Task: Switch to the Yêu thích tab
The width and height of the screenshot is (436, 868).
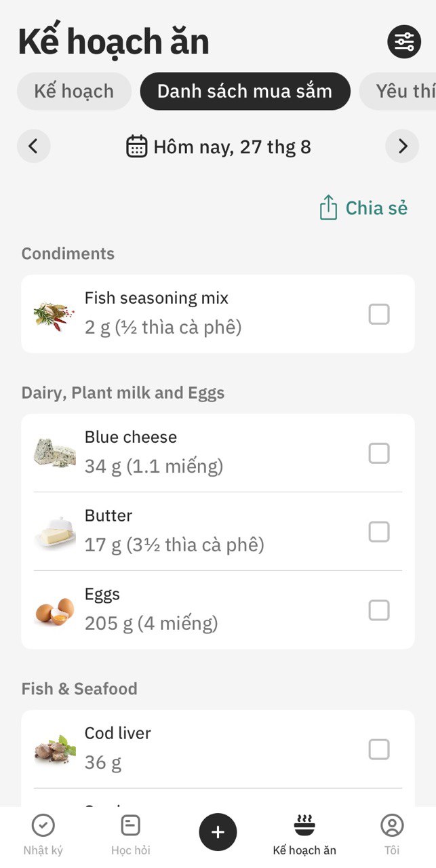Action: click(398, 91)
